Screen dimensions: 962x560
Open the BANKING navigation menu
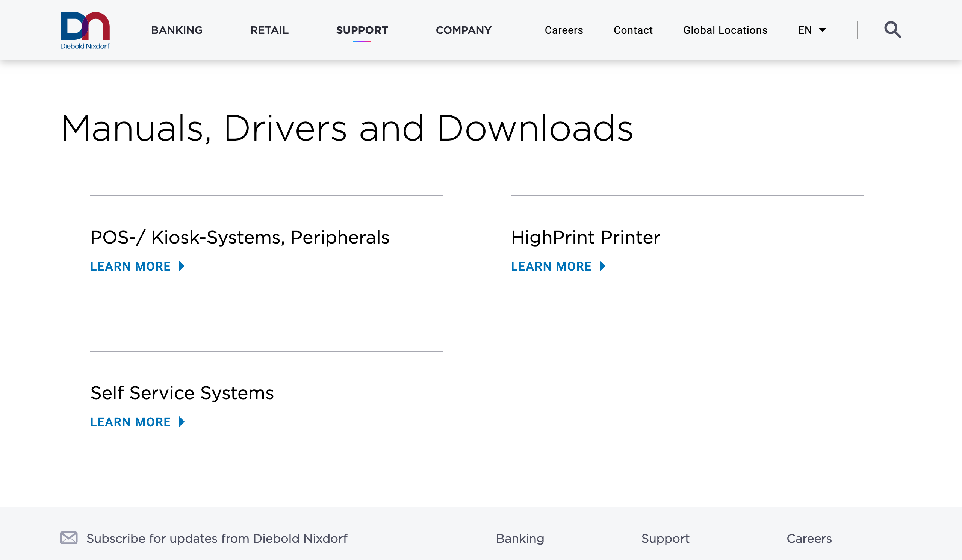pyautogui.click(x=177, y=30)
